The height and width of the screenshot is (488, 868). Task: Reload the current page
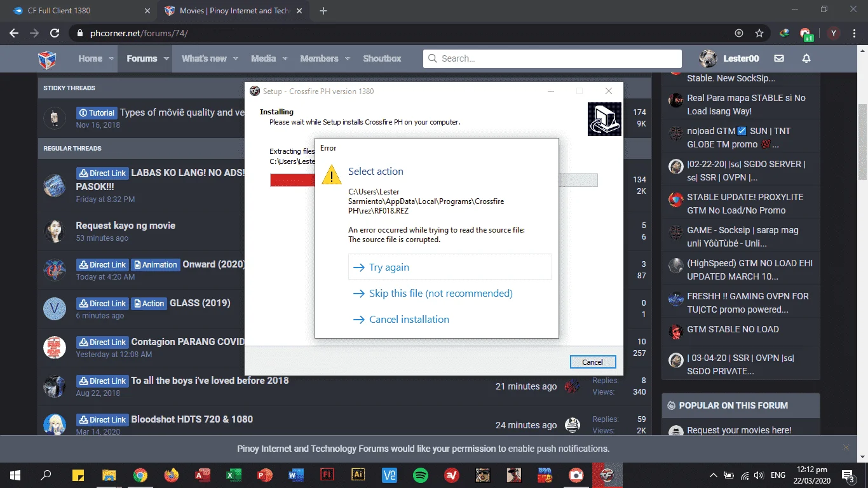[55, 33]
